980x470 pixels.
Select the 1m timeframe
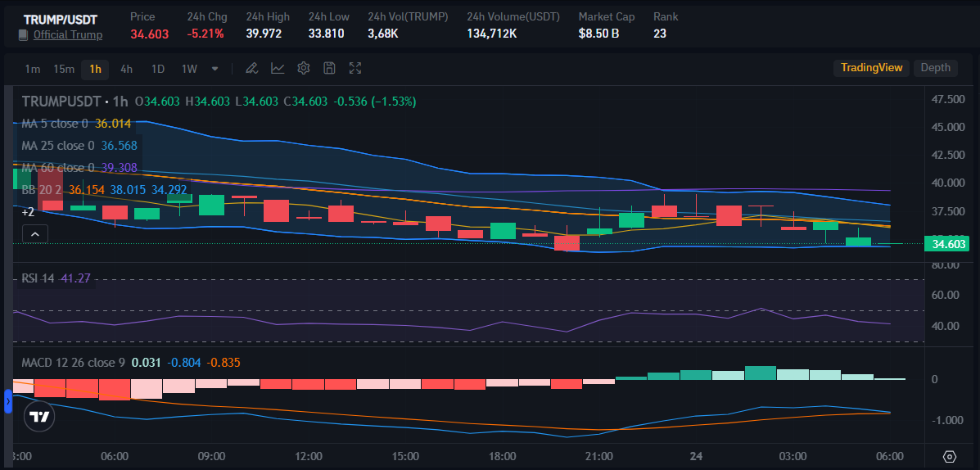pyautogui.click(x=33, y=69)
